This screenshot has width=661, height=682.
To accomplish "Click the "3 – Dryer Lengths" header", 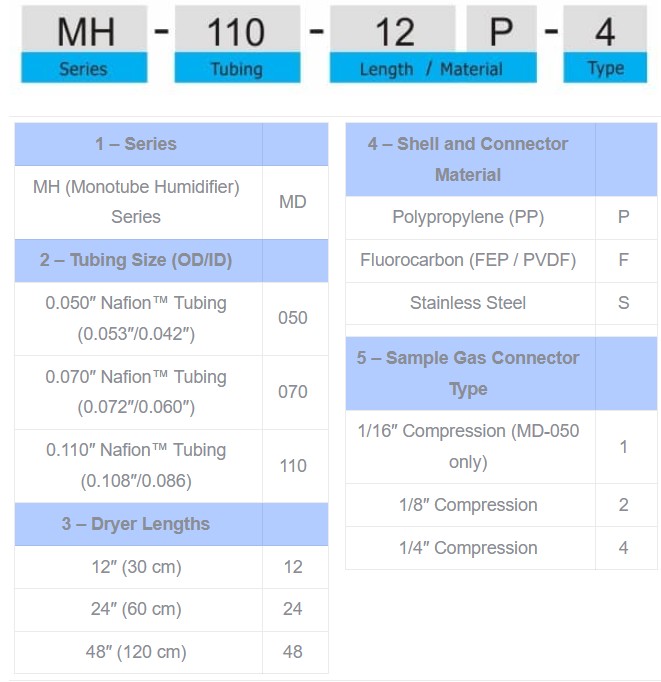I will [x=137, y=524].
